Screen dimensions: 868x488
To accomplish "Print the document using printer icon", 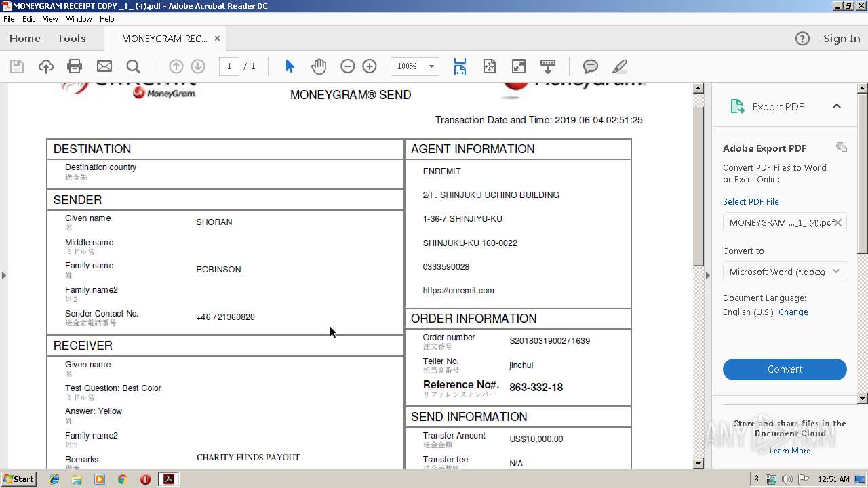I will (x=75, y=66).
